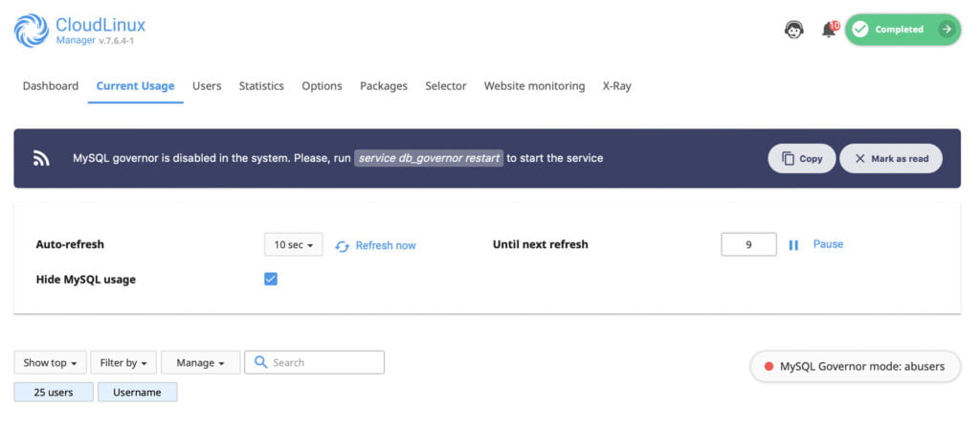The image size is (980, 432).
Task: Click the service db_governor restart code
Action: click(429, 158)
